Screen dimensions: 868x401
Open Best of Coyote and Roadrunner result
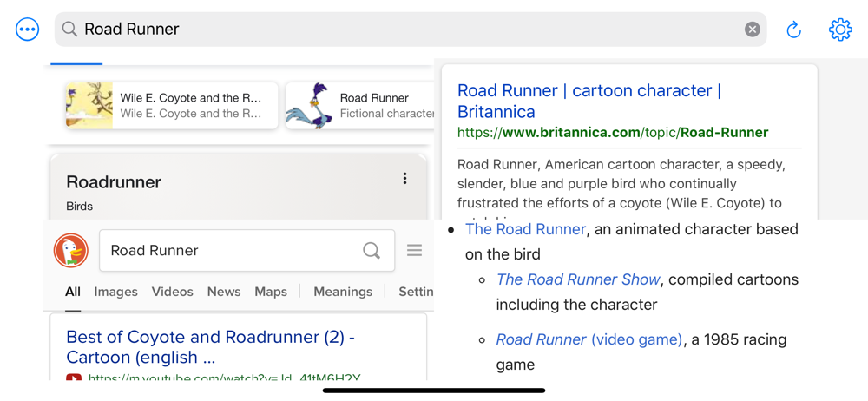click(x=210, y=347)
